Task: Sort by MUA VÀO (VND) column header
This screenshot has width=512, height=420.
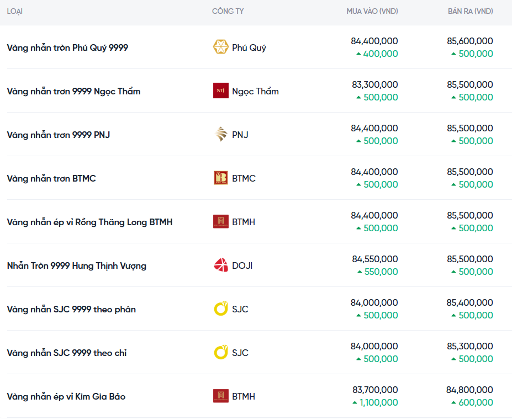Action: (372, 11)
